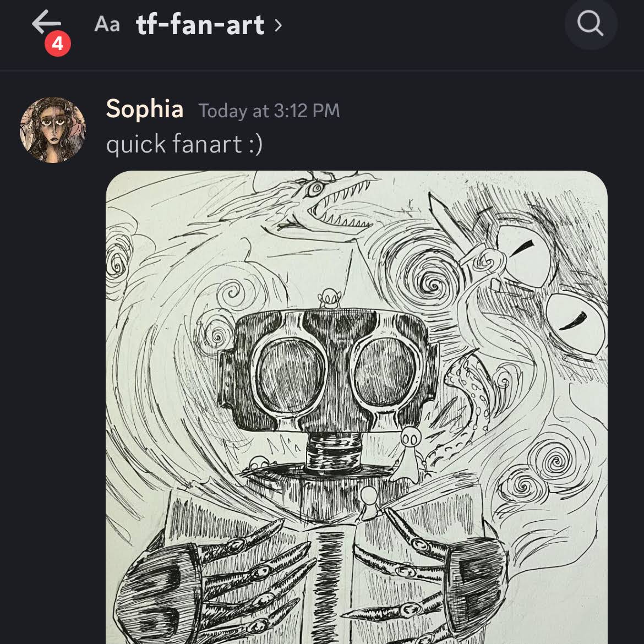This screenshot has height=644, width=644.
Task: Tap the tiny figure atop the robot head
Action: click(x=329, y=298)
